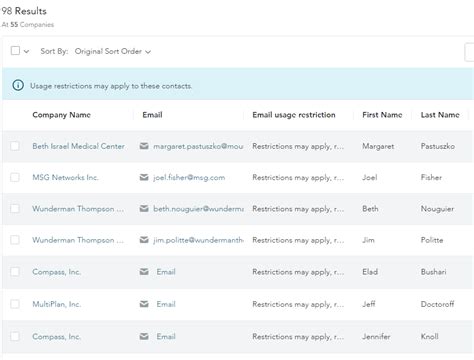Click the envelope icon in Elad Bushari's row
Image resolution: width=474 pixels, height=360 pixels.
144,272
